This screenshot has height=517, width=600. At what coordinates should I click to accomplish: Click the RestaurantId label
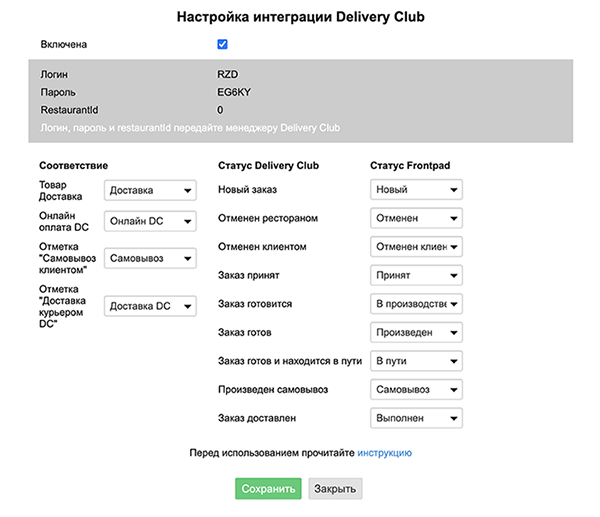click(x=69, y=110)
